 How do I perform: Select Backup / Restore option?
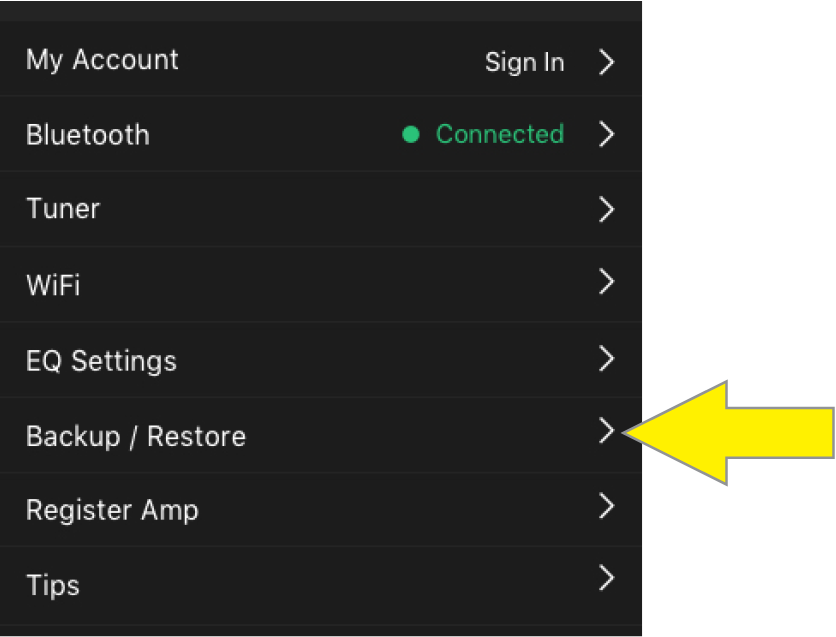click(136, 436)
